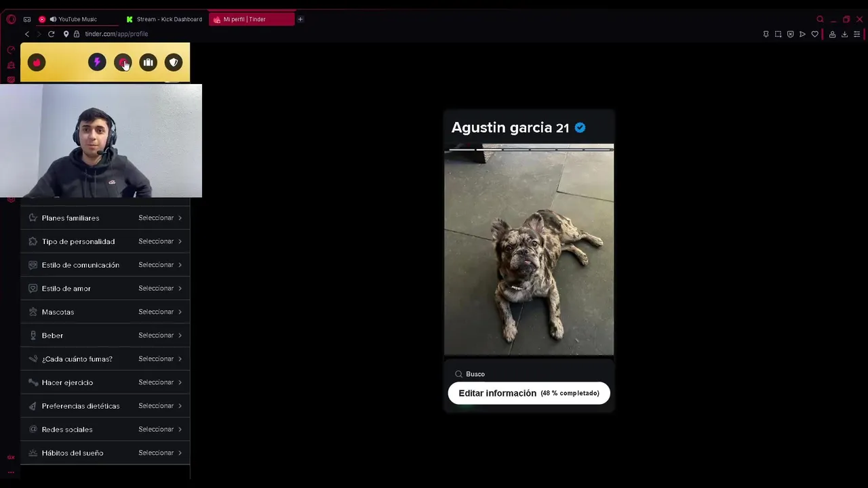Reload the Tinder profile page

[x=51, y=34]
